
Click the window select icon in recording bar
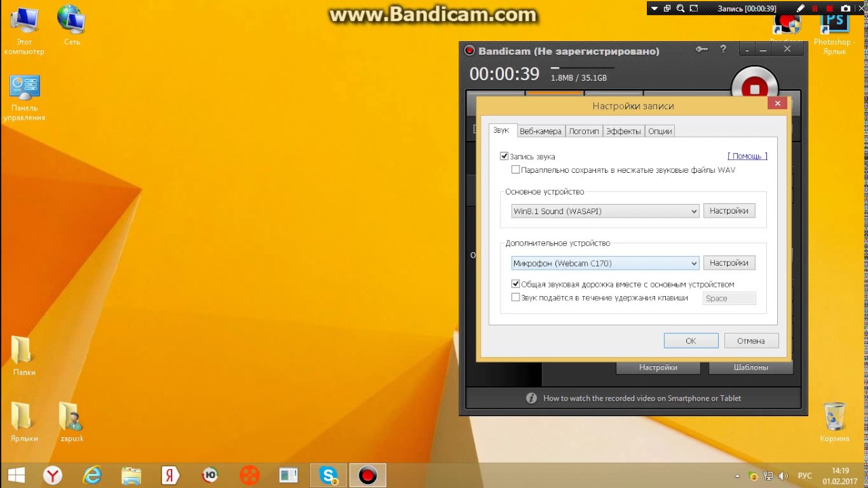[x=667, y=9]
